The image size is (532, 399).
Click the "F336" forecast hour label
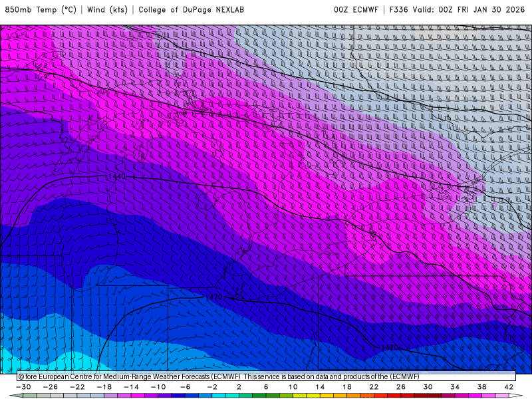click(x=398, y=10)
